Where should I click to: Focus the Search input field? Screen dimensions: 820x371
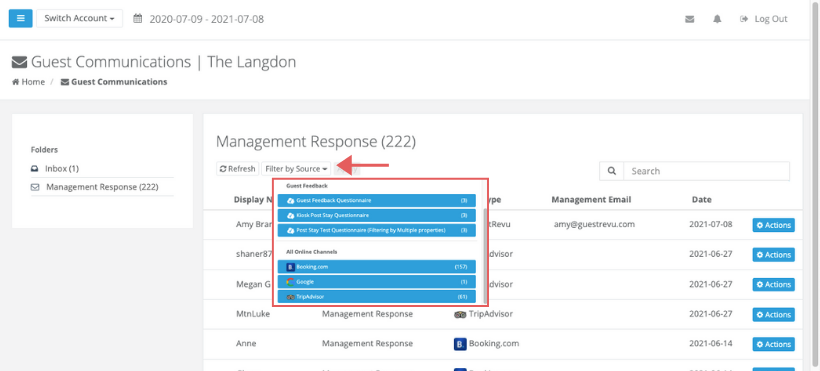click(707, 171)
